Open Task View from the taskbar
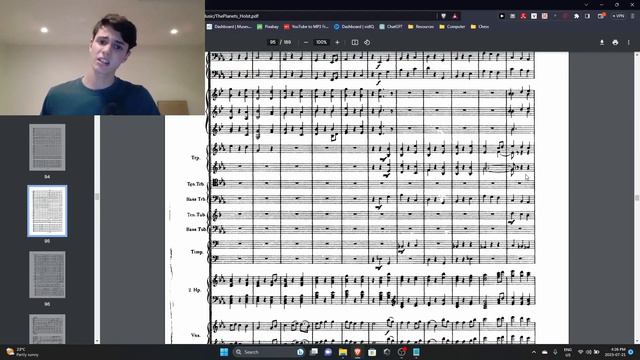This screenshot has width=640, height=360. [x=314, y=352]
